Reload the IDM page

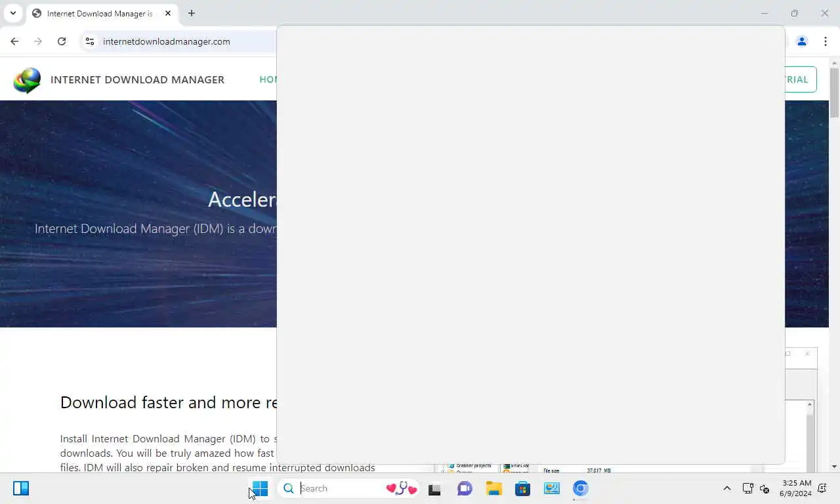click(x=62, y=41)
